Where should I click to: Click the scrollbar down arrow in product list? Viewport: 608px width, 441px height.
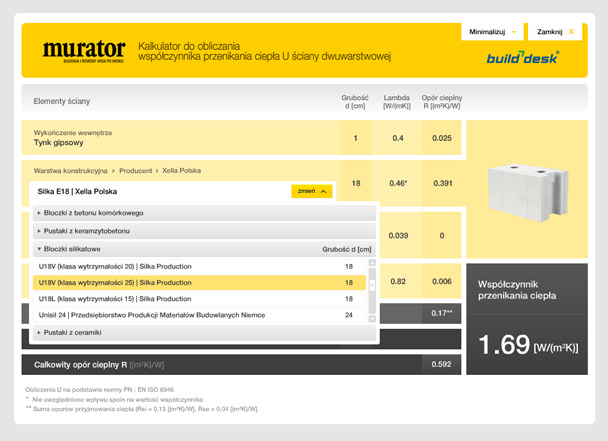coord(372,318)
